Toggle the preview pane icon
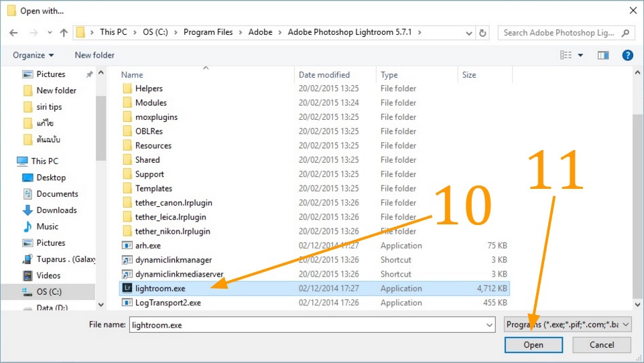The height and width of the screenshot is (363, 644). (x=603, y=56)
